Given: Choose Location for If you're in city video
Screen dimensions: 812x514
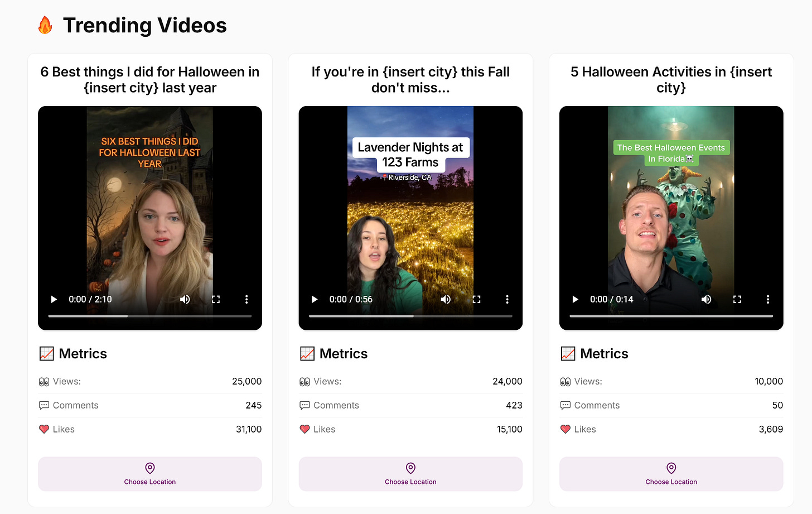Looking at the screenshot, I should (x=410, y=474).
